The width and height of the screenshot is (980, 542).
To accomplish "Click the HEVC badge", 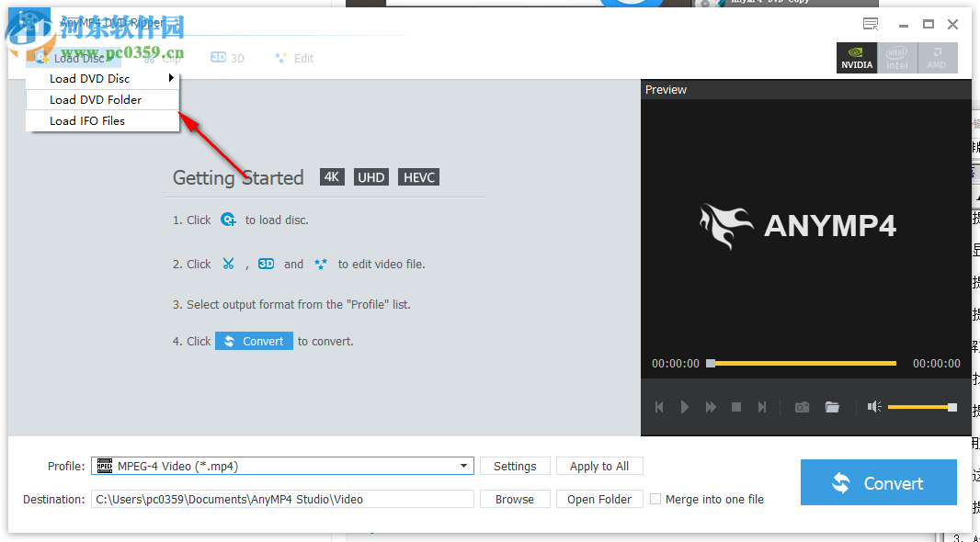I will coord(418,176).
